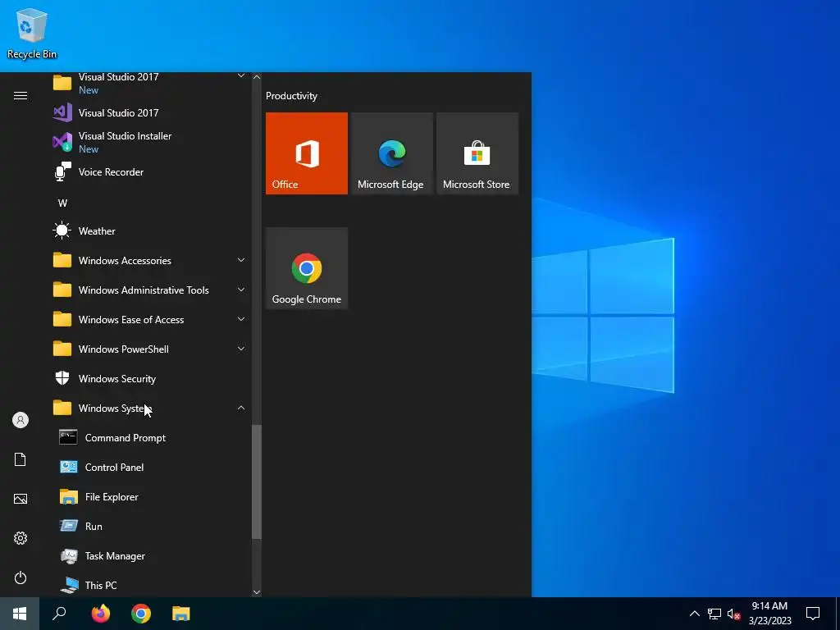Click the Power button in Start sidebar
840x630 pixels.
click(x=21, y=577)
